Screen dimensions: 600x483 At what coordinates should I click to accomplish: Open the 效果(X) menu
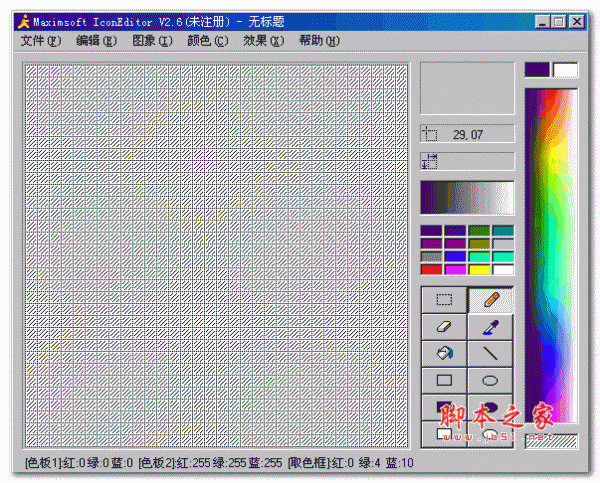coord(264,41)
